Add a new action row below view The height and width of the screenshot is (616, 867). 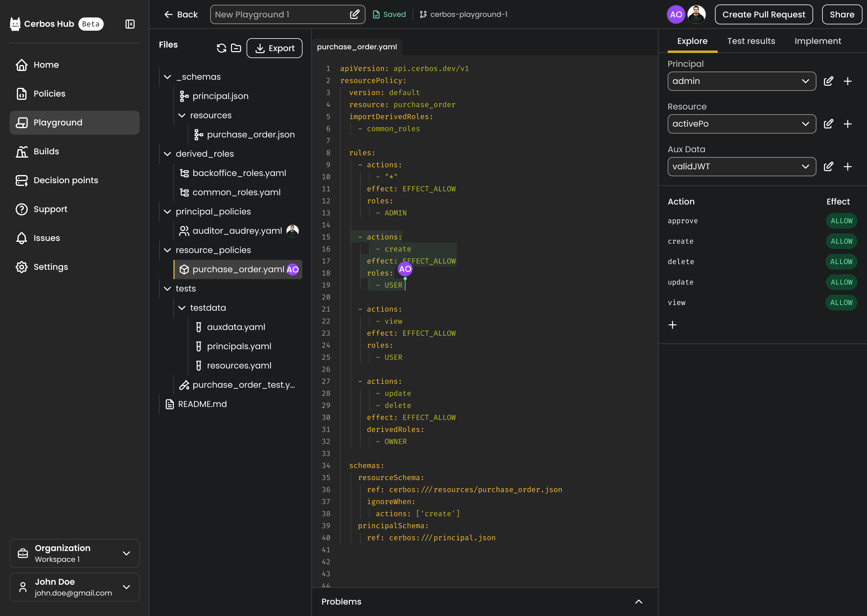pyautogui.click(x=672, y=325)
